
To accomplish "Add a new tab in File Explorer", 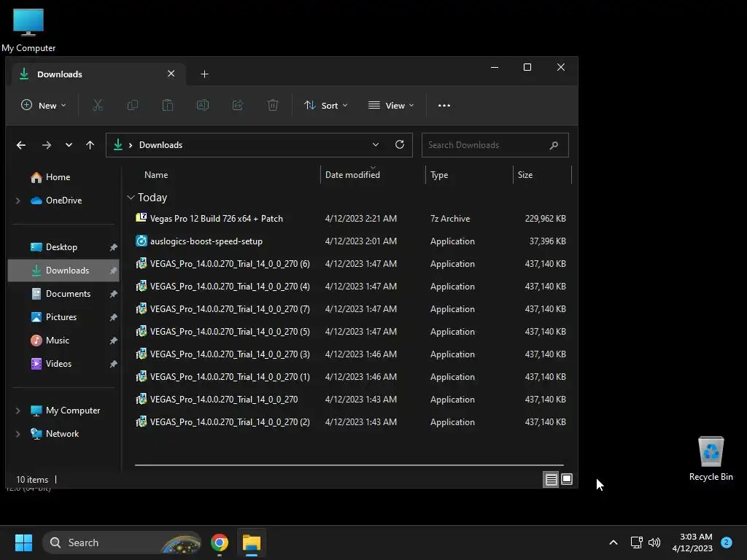I will point(204,74).
